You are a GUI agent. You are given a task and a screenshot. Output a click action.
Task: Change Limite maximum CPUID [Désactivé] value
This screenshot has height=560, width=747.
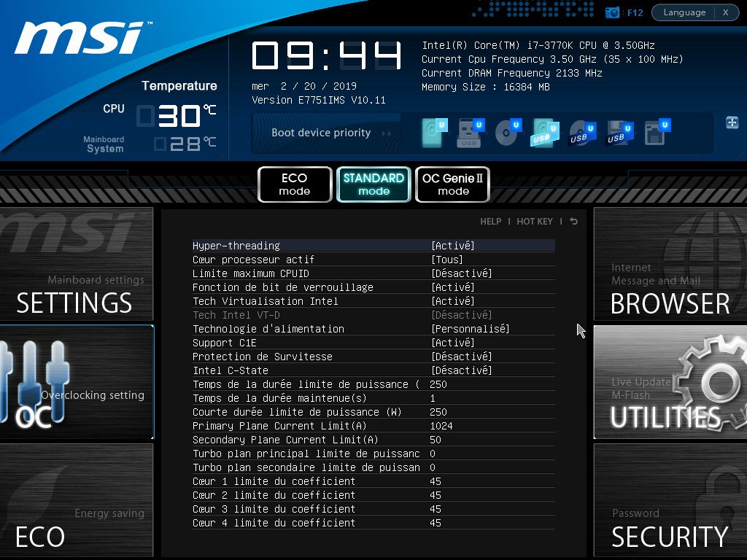[461, 273]
